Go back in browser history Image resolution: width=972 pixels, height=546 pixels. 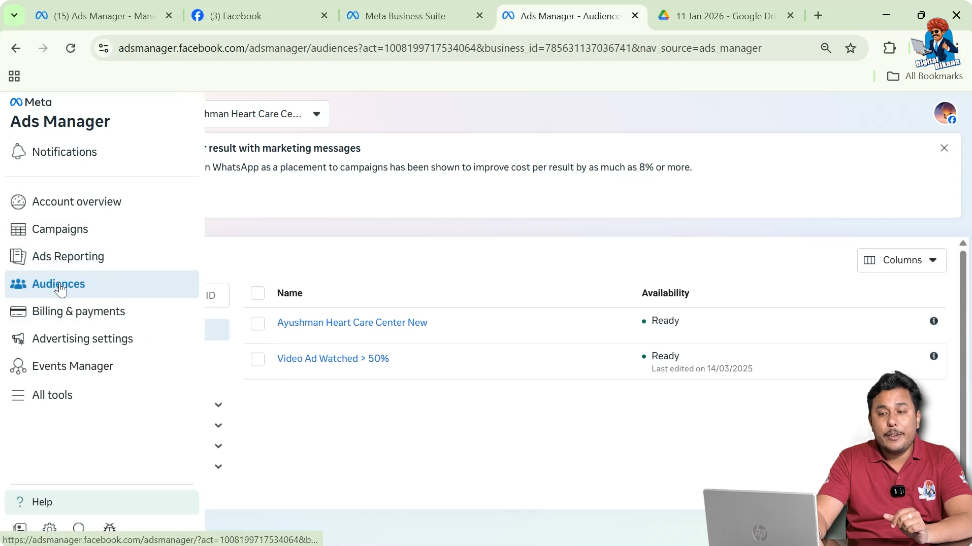[16, 48]
